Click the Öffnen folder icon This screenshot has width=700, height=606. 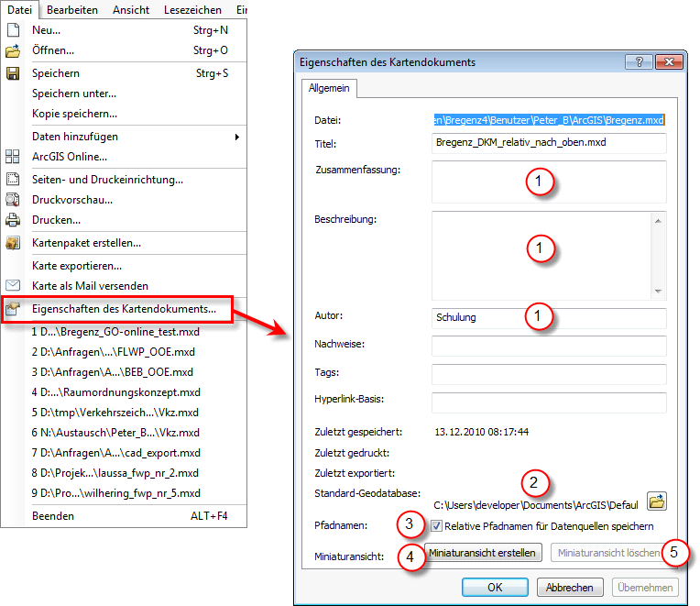pos(13,50)
